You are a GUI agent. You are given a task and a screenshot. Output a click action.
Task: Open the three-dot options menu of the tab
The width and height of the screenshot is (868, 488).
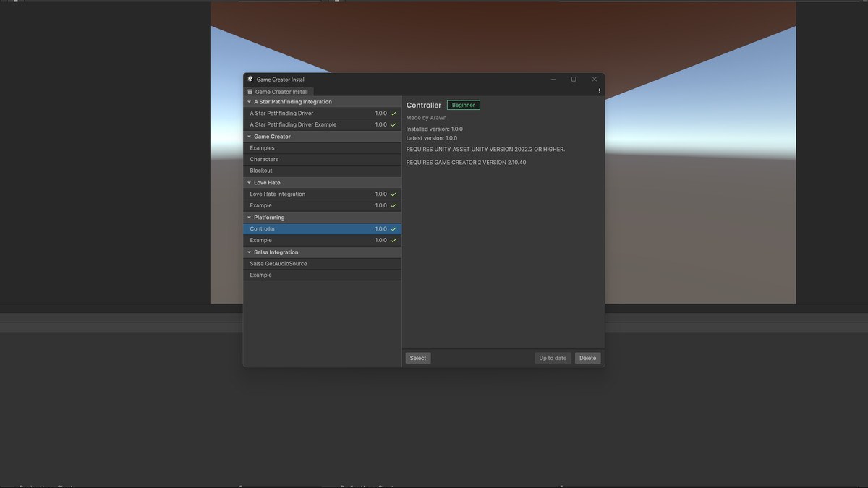[599, 91]
